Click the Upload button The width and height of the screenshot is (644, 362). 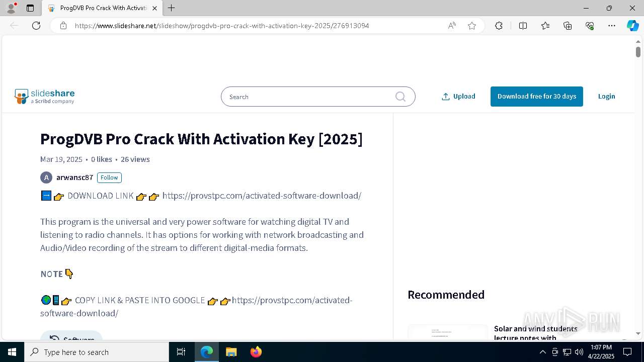(458, 97)
